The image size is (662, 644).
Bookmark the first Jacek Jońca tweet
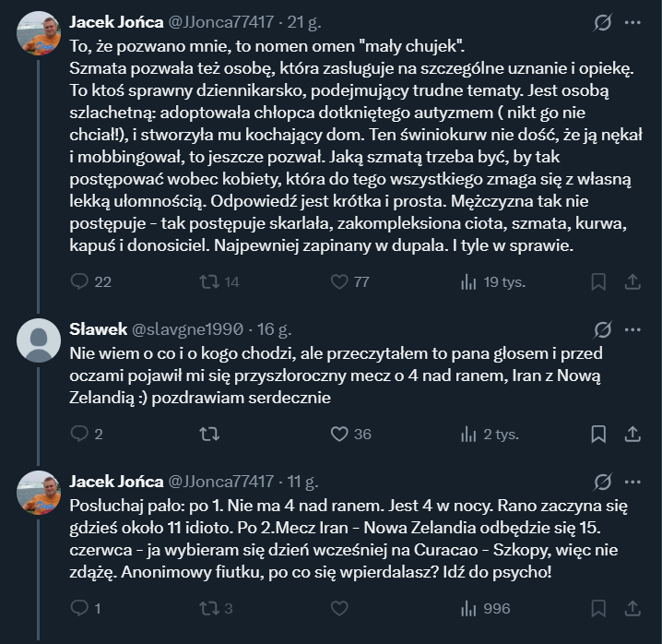(x=598, y=281)
